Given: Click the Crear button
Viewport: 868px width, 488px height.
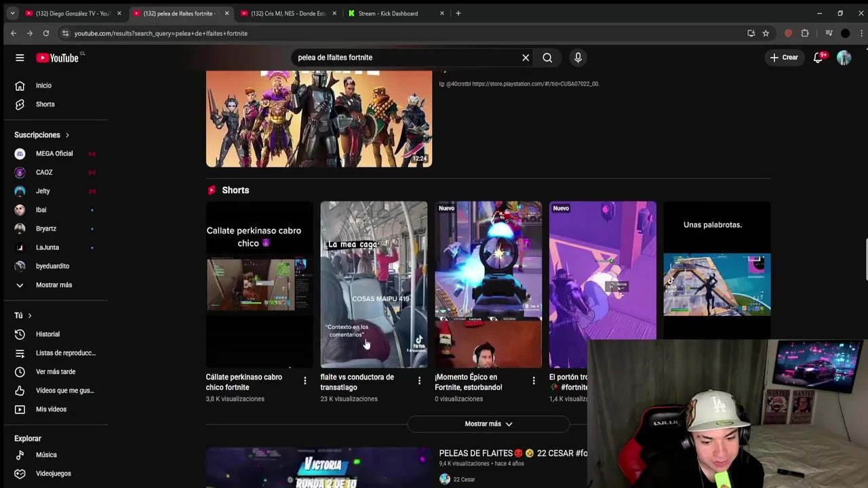Looking at the screenshot, I should 784,58.
